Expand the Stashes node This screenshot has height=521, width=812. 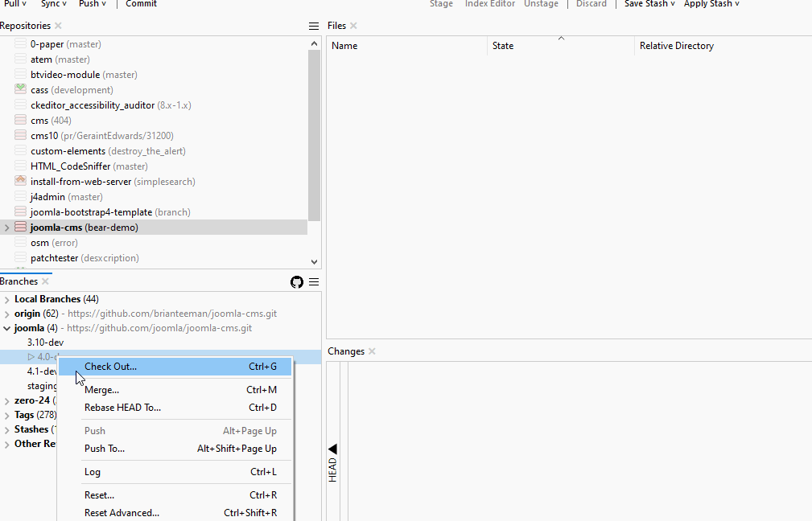(x=6, y=430)
